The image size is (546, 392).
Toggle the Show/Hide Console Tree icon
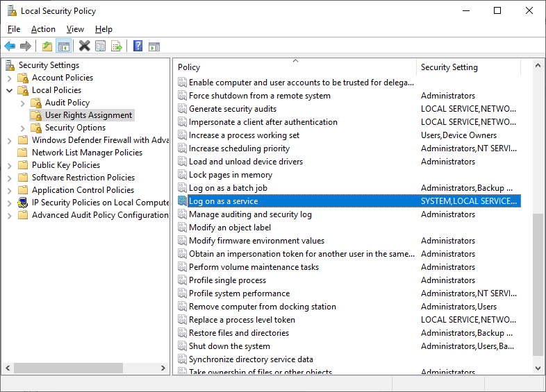pos(63,46)
